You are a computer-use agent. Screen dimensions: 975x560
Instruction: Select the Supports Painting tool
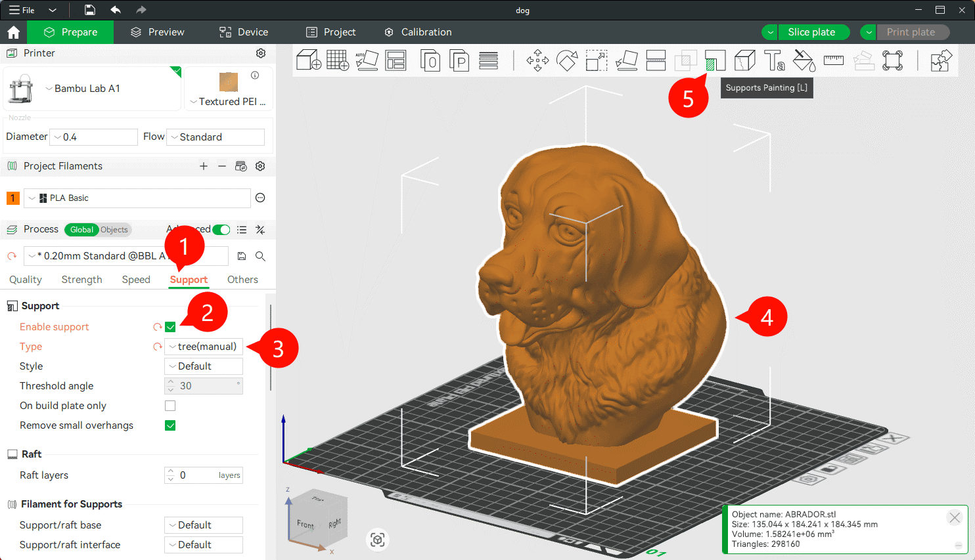[x=715, y=60]
